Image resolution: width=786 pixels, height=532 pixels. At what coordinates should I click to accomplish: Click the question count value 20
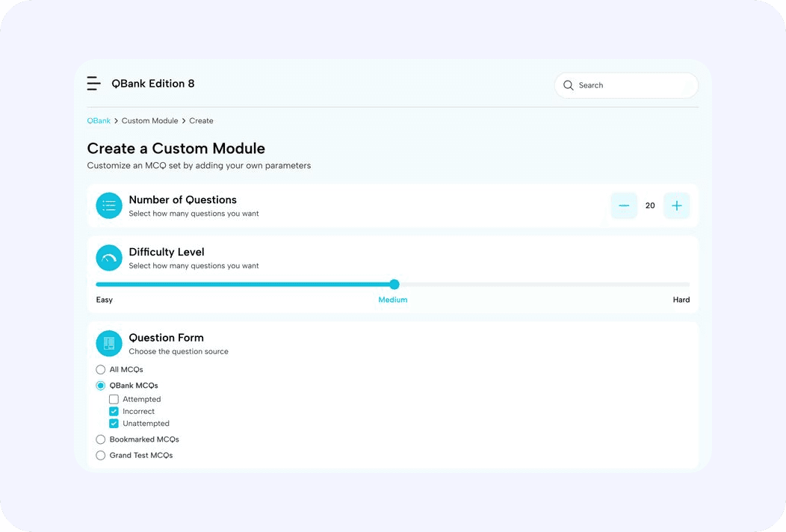pos(650,205)
